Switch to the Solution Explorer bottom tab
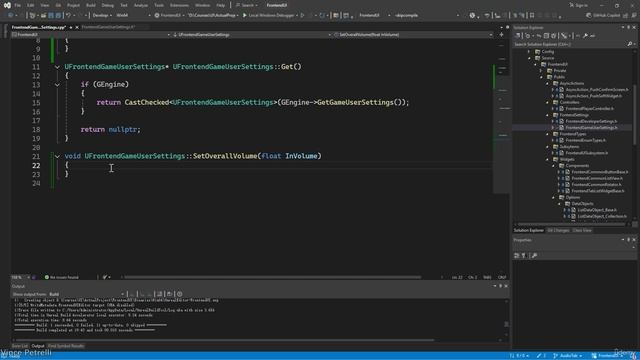640x360 pixels. coord(529,231)
